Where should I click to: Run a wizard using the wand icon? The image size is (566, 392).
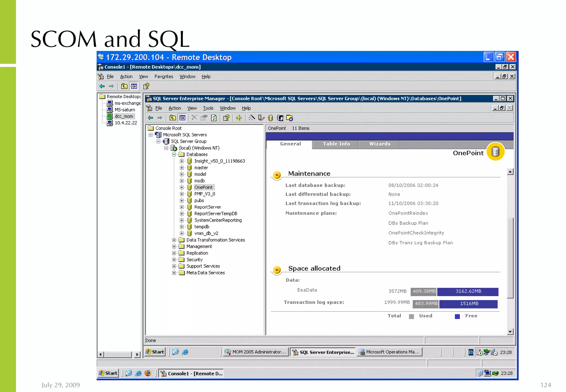tap(251, 118)
